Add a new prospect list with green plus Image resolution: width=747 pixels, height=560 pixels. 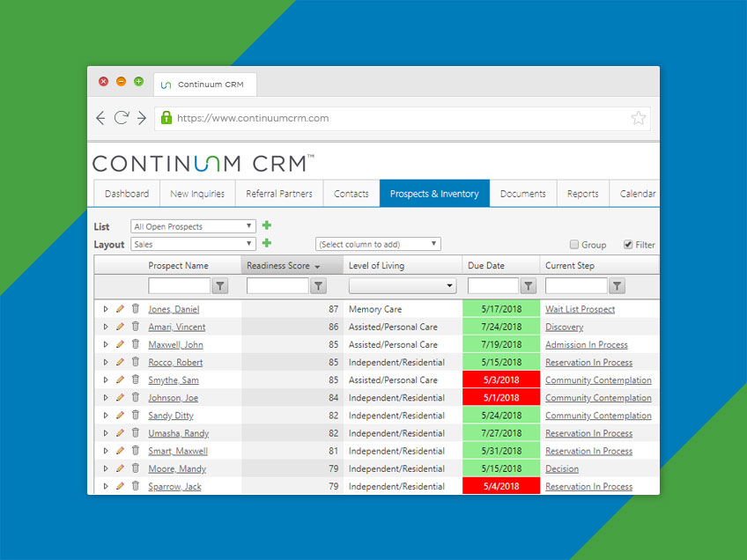pyautogui.click(x=266, y=226)
